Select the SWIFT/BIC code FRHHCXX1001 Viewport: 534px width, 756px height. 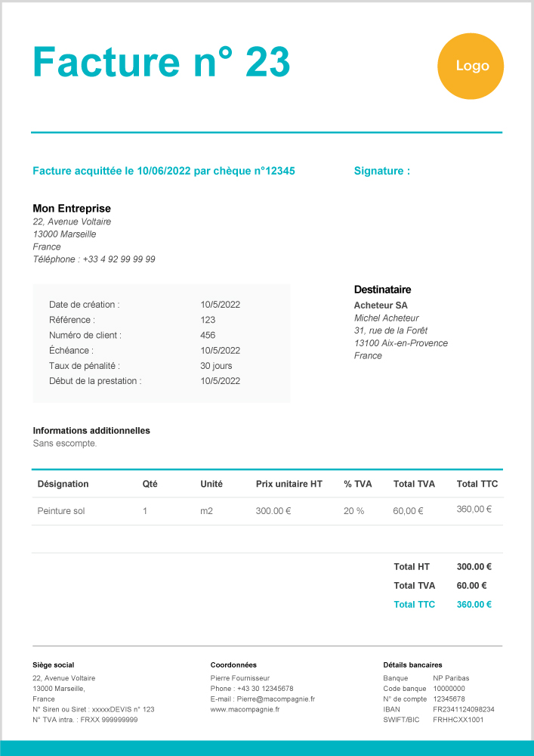pos(458,720)
